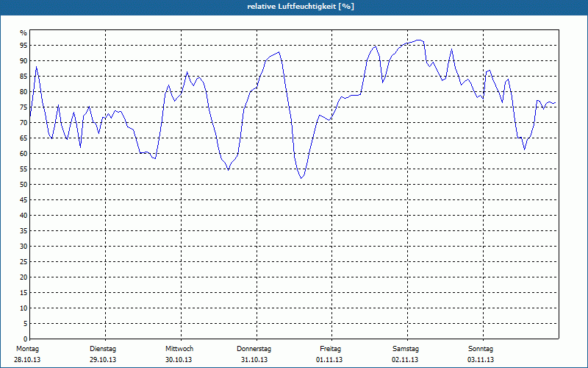Click the 40 value on the y-axis
The image size is (588, 368).
click(x=24, y=216)
